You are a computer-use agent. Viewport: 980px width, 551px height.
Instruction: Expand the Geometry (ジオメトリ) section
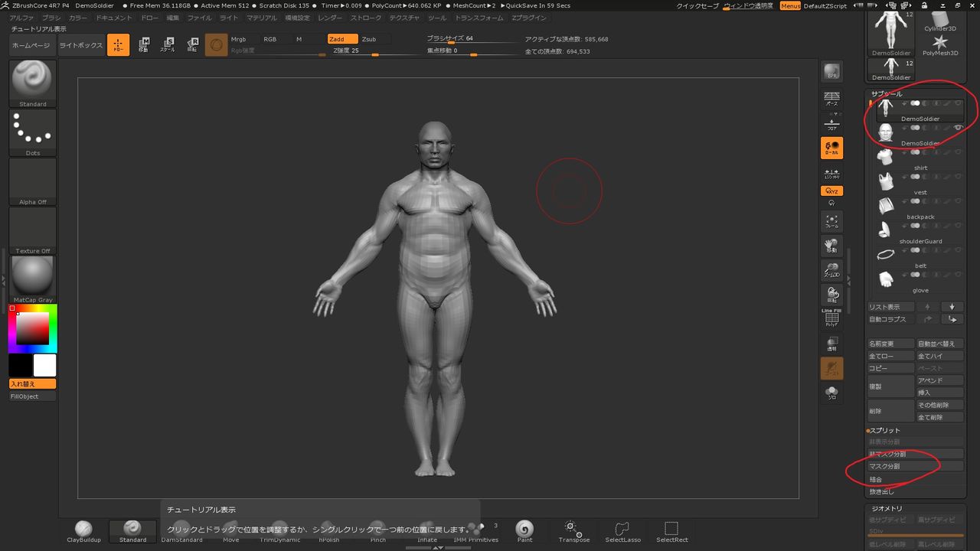[x=887, y=508]
